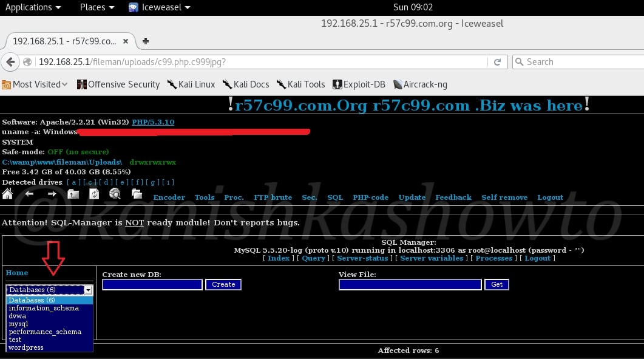The height and width of the screenshot is (359, 644).
Task: Click the reload button in address bar
Action: pos(497,62)
